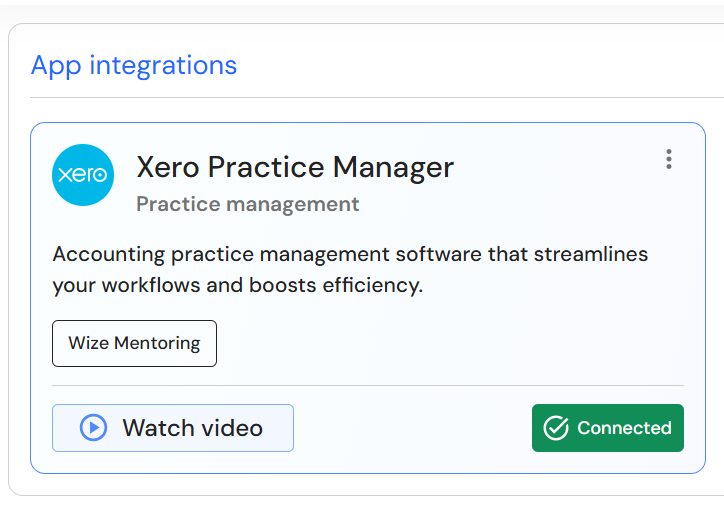Screen dimensions: 724x505
Task: Click the word Connected in green button
Action: coord(624,428)
